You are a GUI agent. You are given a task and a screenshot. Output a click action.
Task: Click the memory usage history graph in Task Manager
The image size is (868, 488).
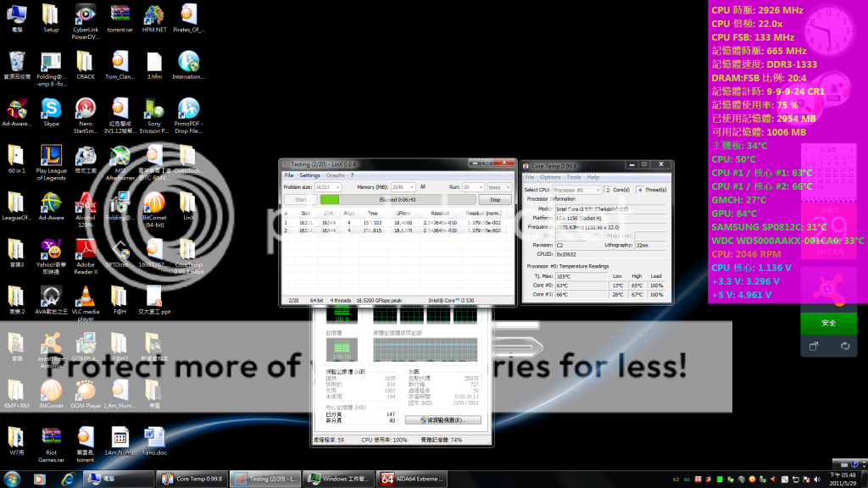coord(425,350)
